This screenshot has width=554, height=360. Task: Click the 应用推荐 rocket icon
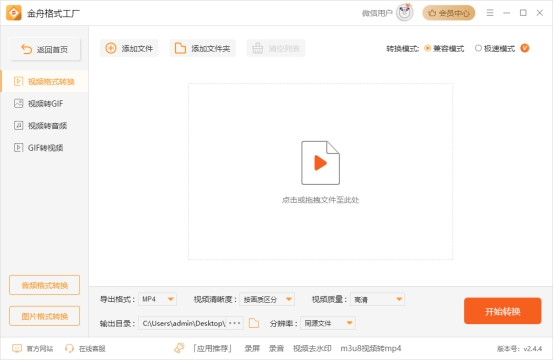click(x=179, y=348)
